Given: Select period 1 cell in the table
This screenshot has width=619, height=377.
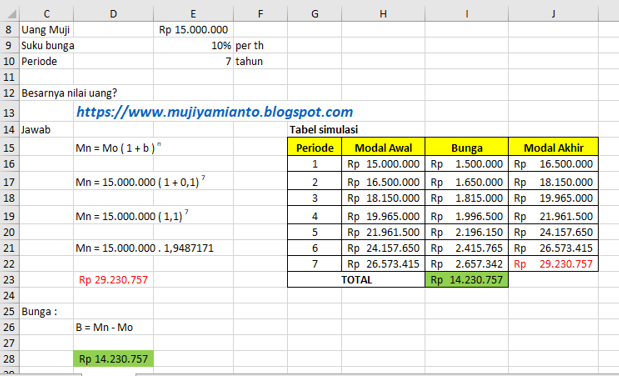Looking at the screenshot, I should coord(315,164).
